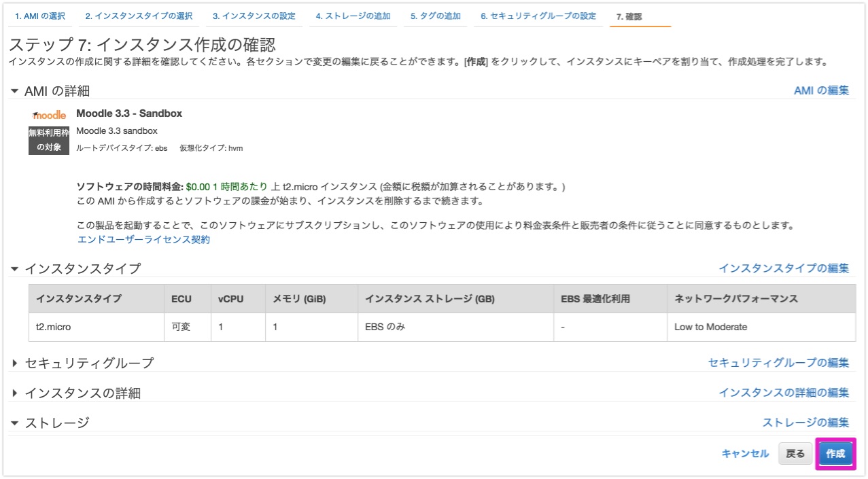Viewport: 868px width, 479px height.
Task: Click the キャンセル link
Action: tap(745, 454)
